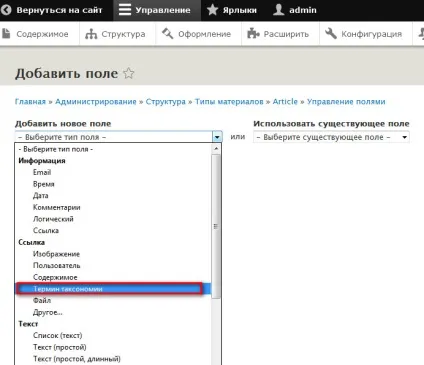Select Время field type

(43, 184)
